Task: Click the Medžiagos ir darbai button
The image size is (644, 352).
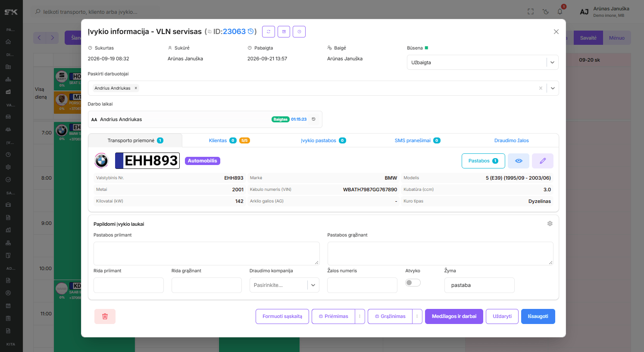Action: [454, 316]
